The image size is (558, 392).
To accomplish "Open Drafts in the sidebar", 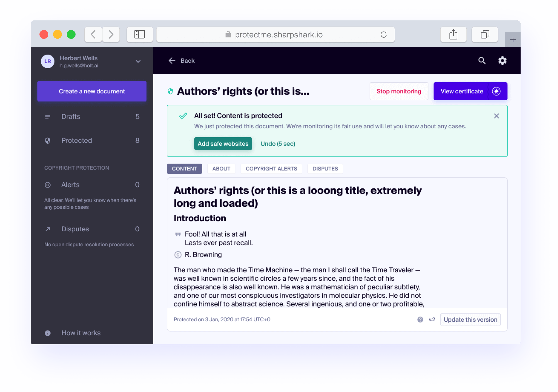I will click(x=71, y=116).
